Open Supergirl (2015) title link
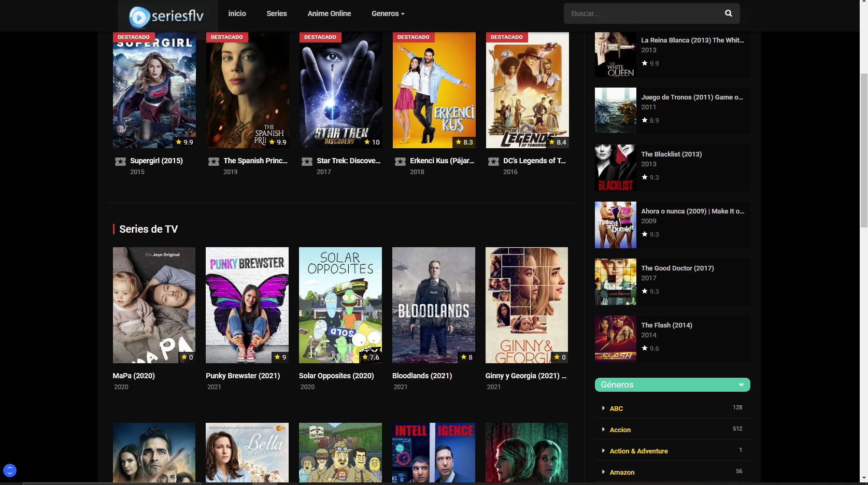Viewport: 868px width, 485px height. 156,161
